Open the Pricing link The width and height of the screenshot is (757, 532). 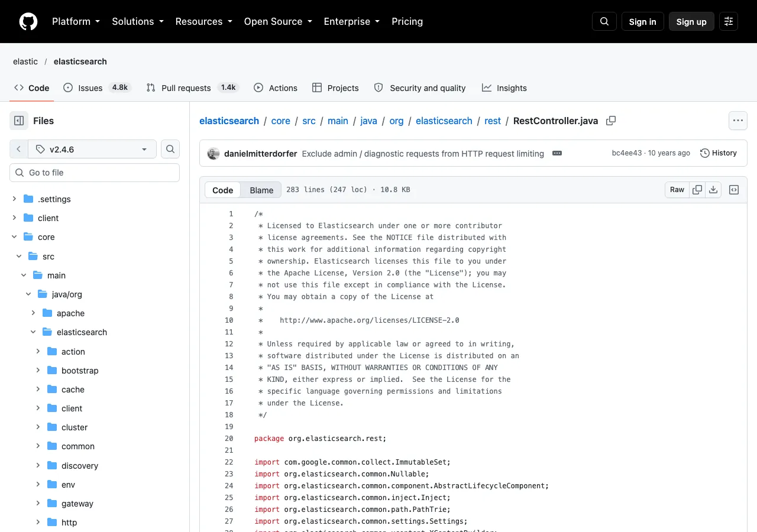pos(407,21)
